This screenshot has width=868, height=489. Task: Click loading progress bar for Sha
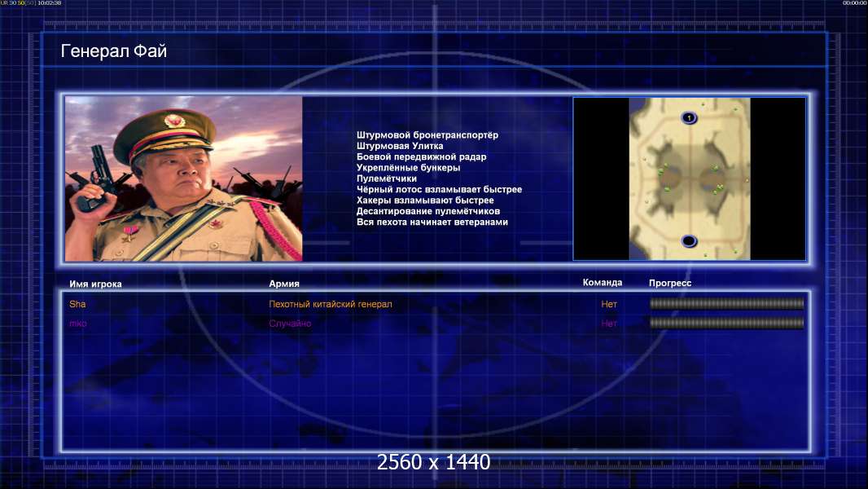(x=727, y=303)
